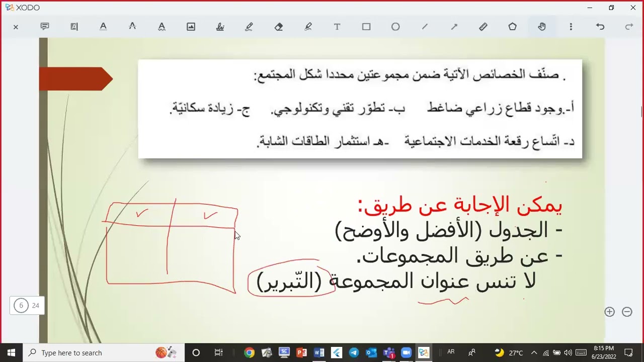Select the comment note tool
Image resolution: width=644 pixels, height=362 pixels.
(45, 27)
